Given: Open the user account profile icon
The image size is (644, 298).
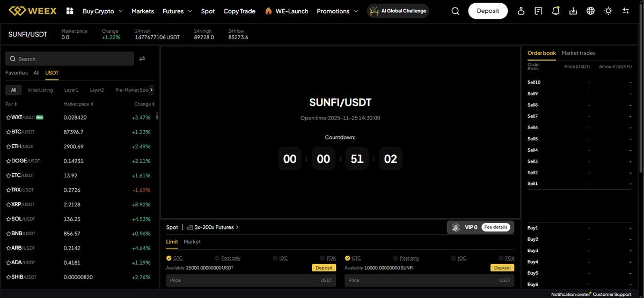Looking at the screenshot, I should pos(521,11).
